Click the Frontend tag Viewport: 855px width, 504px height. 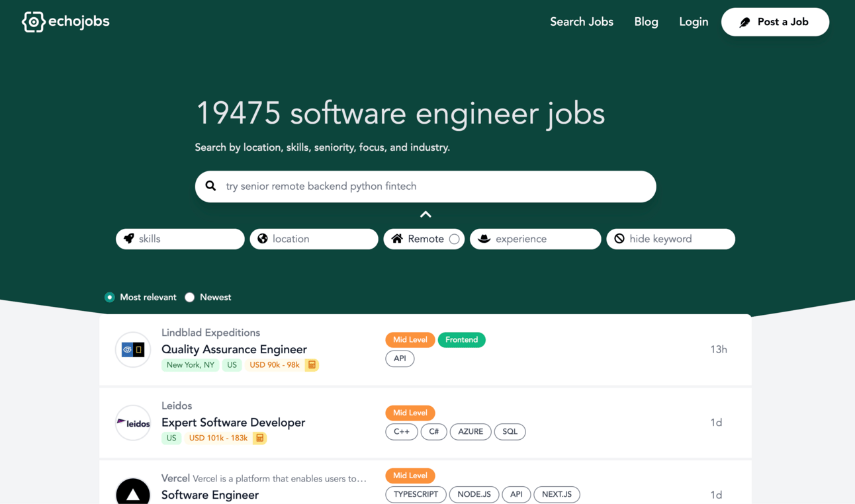[x=461, y=340]
